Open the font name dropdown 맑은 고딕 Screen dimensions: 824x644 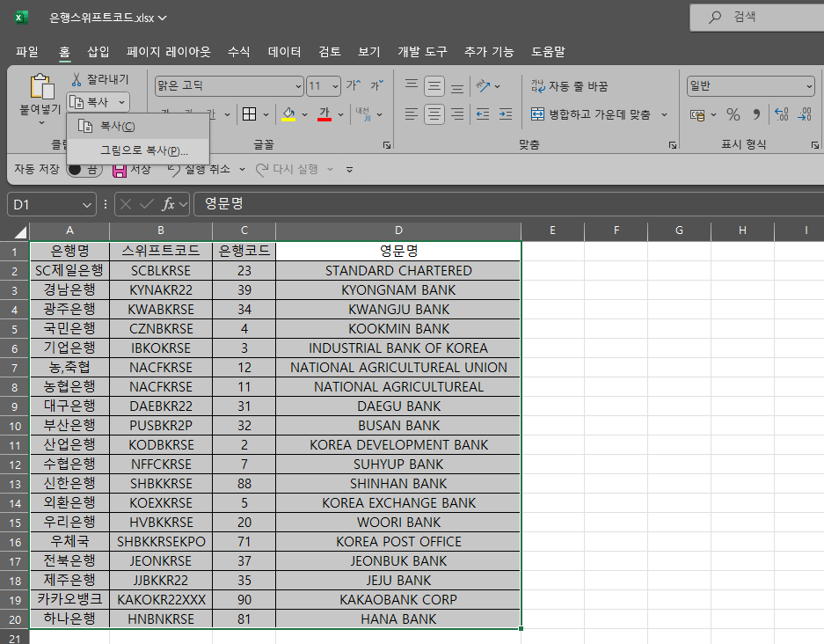coord(298,85)
